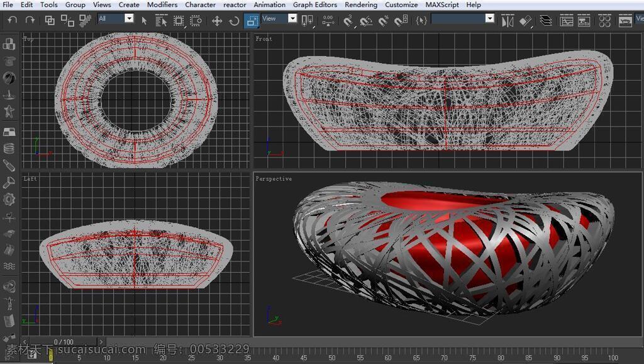Screen dimensions: 644x364
Task: Toggle Window/Crossing selection mode
Action: (196, 21)
